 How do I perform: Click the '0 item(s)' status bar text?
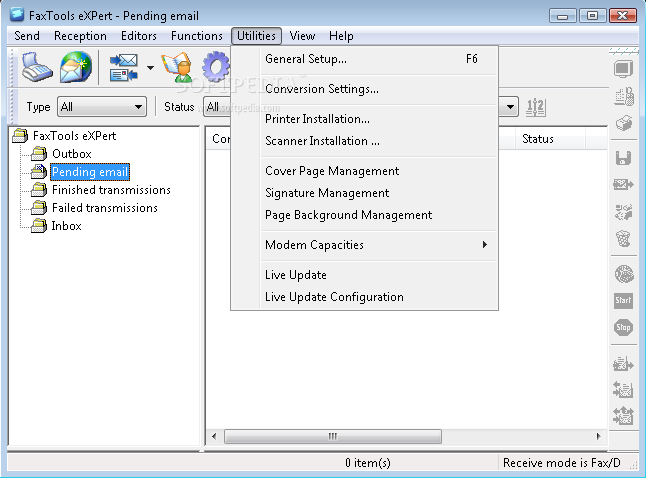pos(368,463)
